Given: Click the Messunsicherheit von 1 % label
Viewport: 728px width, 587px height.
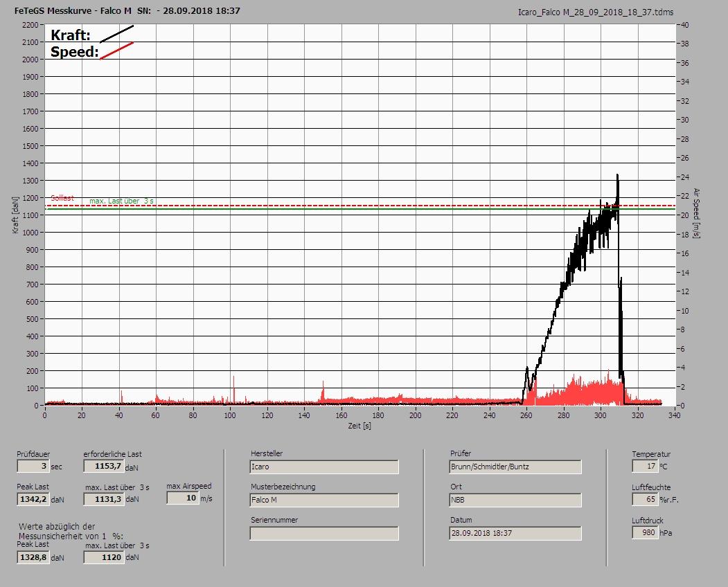Looking at the screenshot, I should [71, 536].
